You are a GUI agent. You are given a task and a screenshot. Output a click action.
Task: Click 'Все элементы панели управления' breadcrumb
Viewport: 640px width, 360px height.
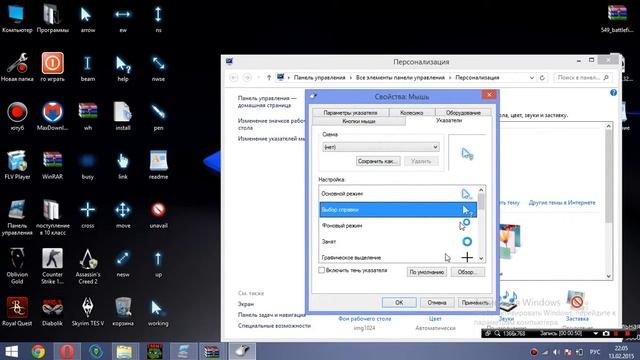pos(400,78)
